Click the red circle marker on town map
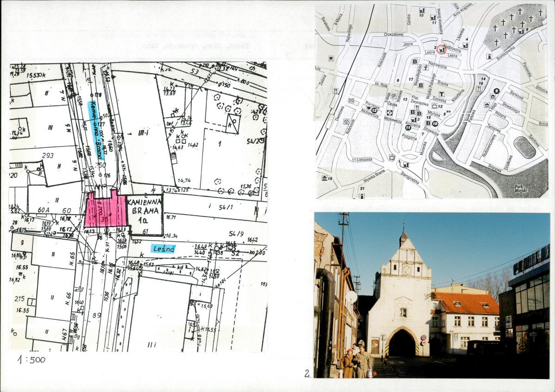 click(441, 50)
